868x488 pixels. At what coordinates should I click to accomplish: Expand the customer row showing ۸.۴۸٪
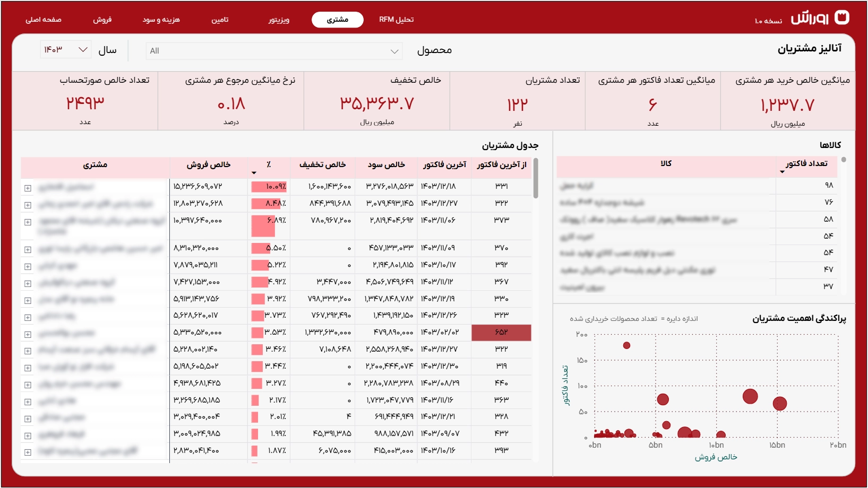tap(28, 205)
